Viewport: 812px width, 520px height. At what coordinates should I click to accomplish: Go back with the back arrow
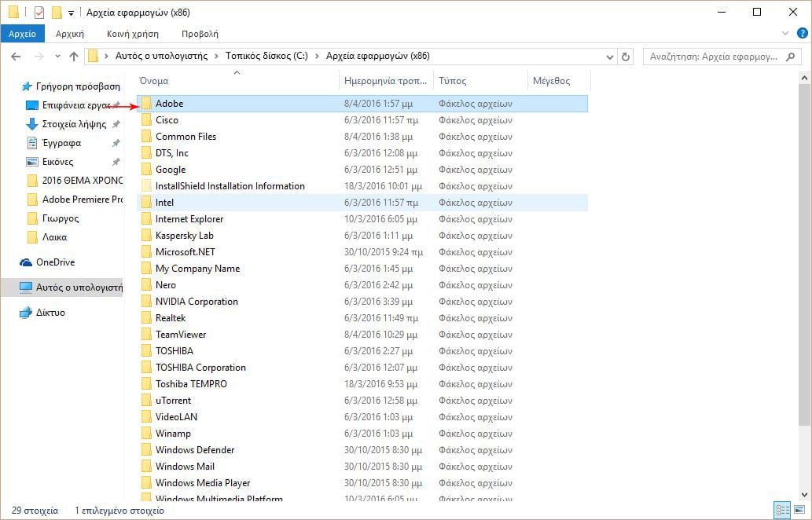click(16, 57)
